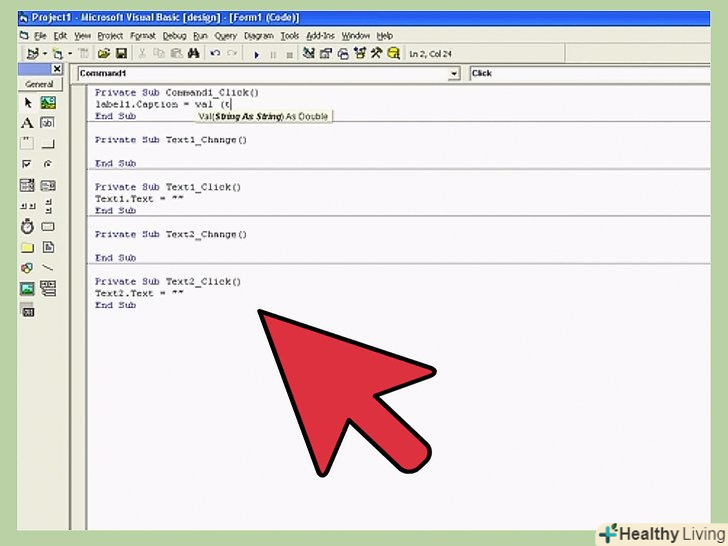Close the toolbox panel with X

click(x=57, y=69)
